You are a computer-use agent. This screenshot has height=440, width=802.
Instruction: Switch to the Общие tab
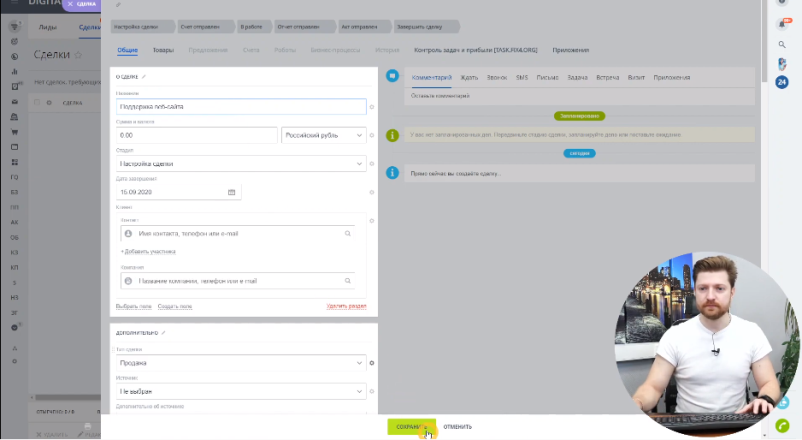point(127,50)
